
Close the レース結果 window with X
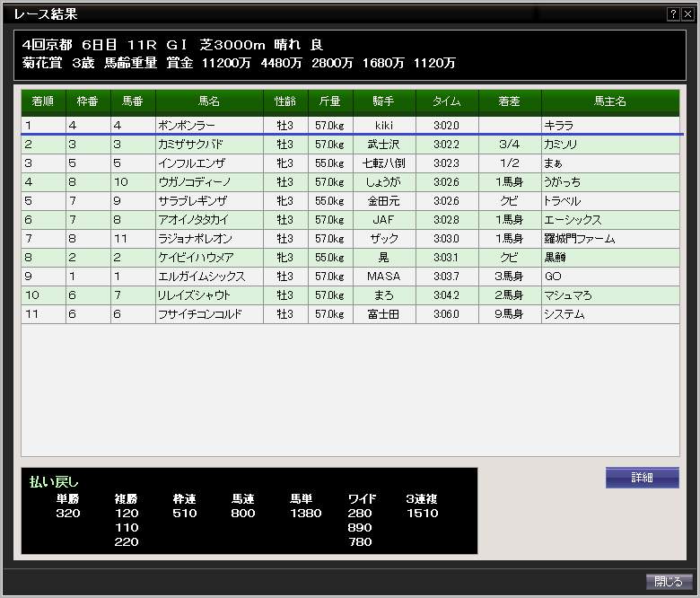point(688,13)
